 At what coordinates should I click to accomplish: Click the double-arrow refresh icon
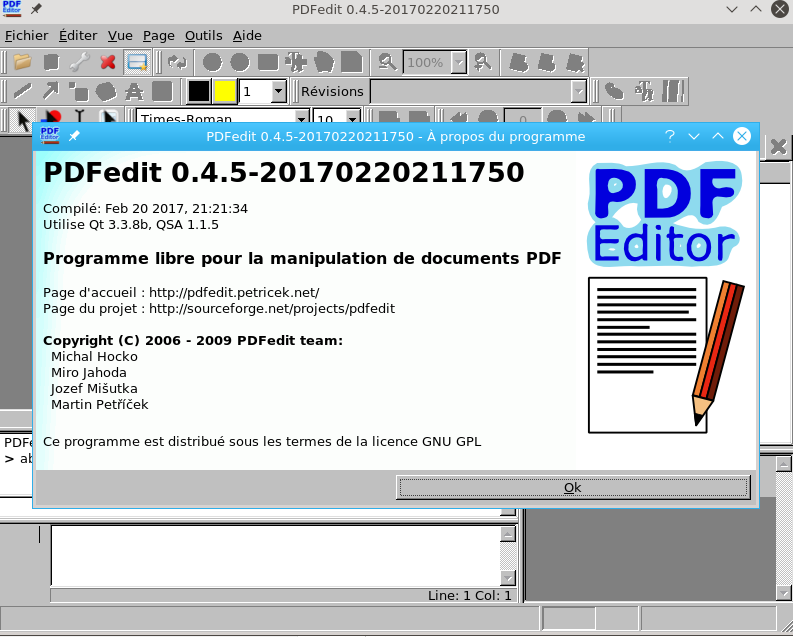point(178,62)
